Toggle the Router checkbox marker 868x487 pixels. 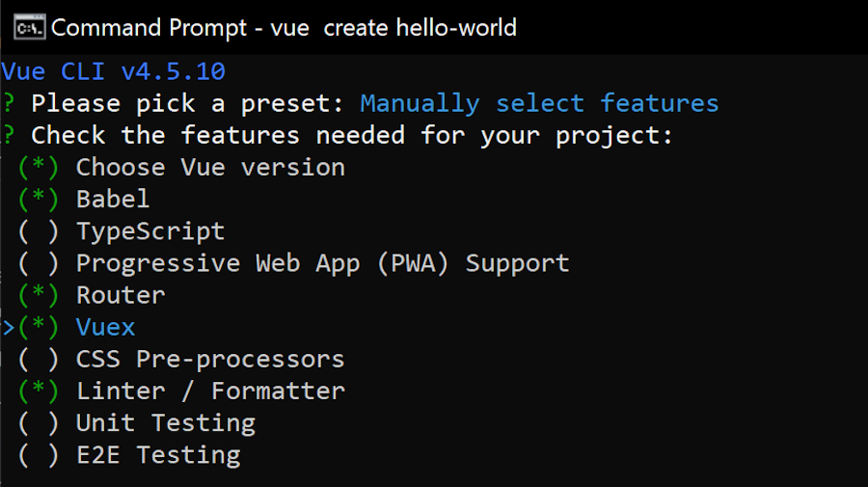point(39,295)
